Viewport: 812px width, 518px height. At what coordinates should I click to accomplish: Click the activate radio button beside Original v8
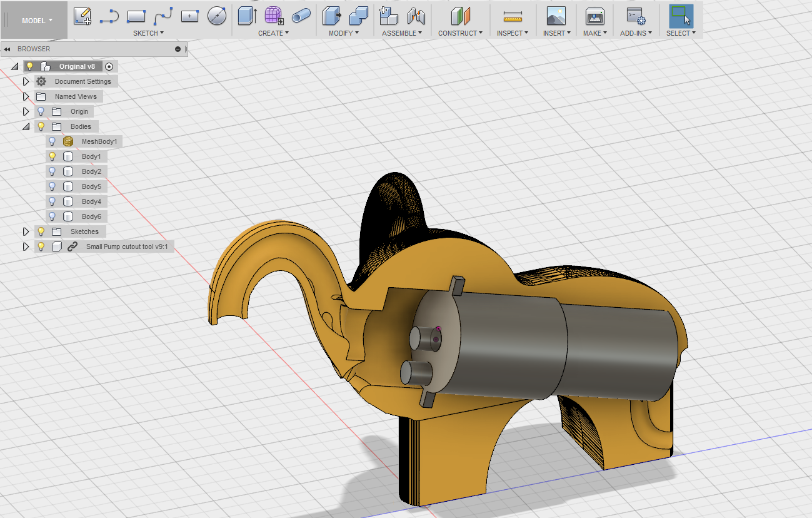[x=109, y=66]
